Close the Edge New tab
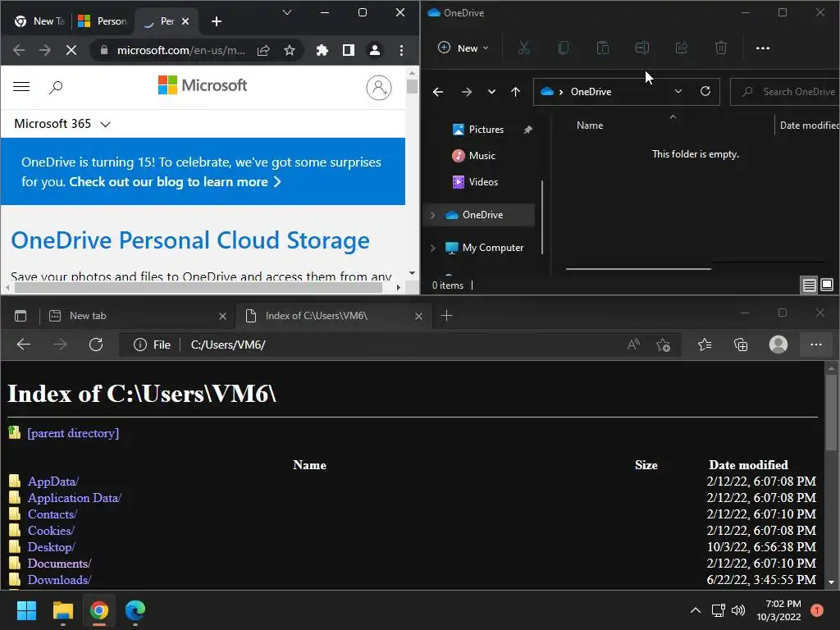840x630 pixels. 223,316
